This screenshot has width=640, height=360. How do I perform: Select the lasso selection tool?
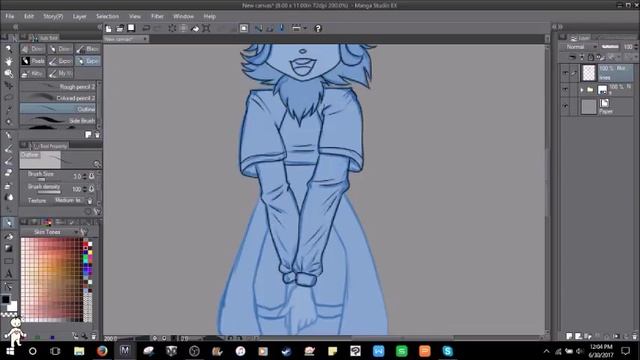click(x=9, y=98)
